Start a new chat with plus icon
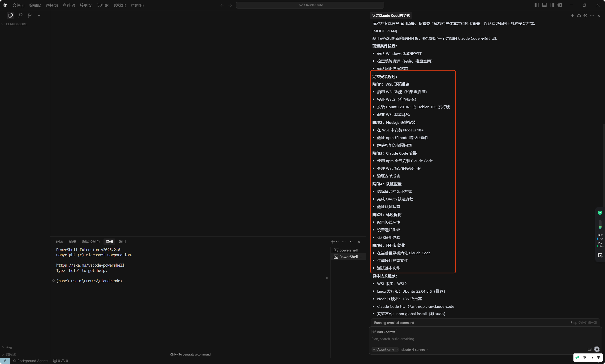605x364 pixels. 572,16
